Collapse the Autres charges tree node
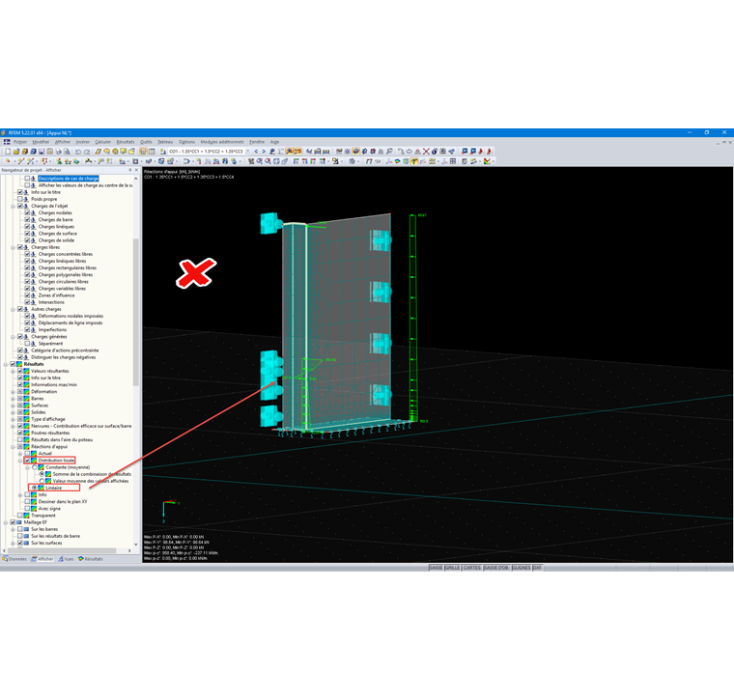 (14, 309)
